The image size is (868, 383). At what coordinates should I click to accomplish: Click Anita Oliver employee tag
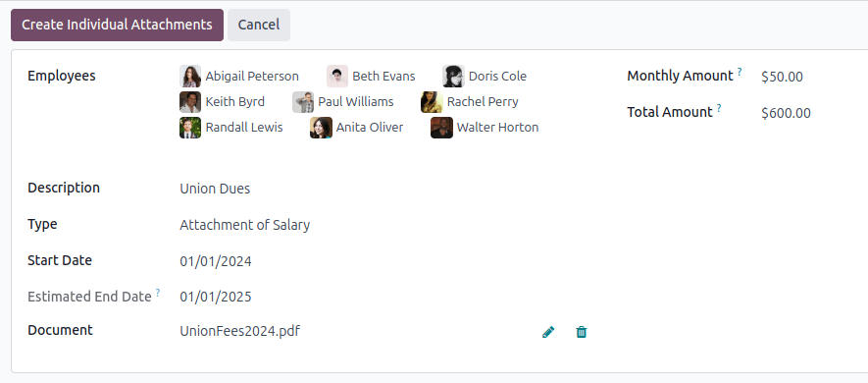(x=357, y=128)
